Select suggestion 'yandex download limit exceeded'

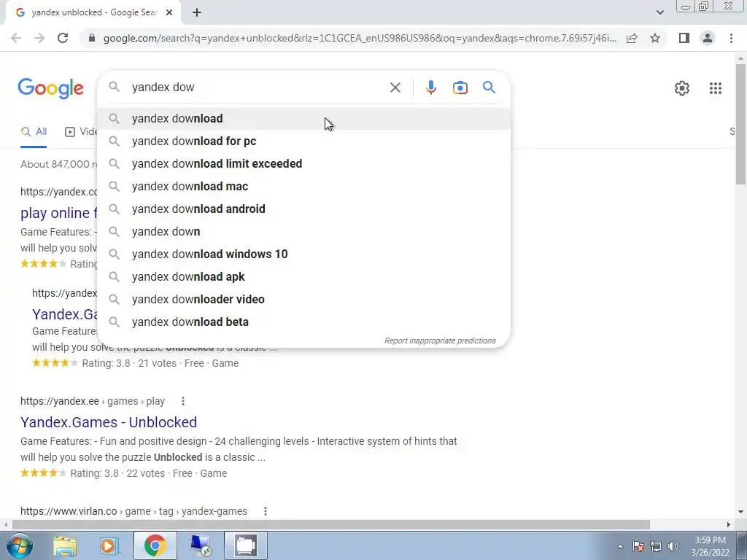tap(304, 164)
